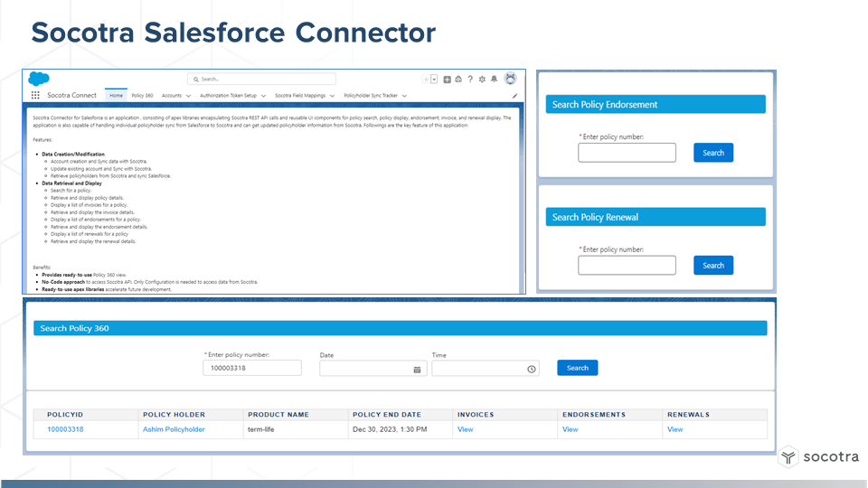Click the Search Policy Endorsement header
The height and width of the screenshot is (488, 868).
pyautogui.click(x=656, y=105)
